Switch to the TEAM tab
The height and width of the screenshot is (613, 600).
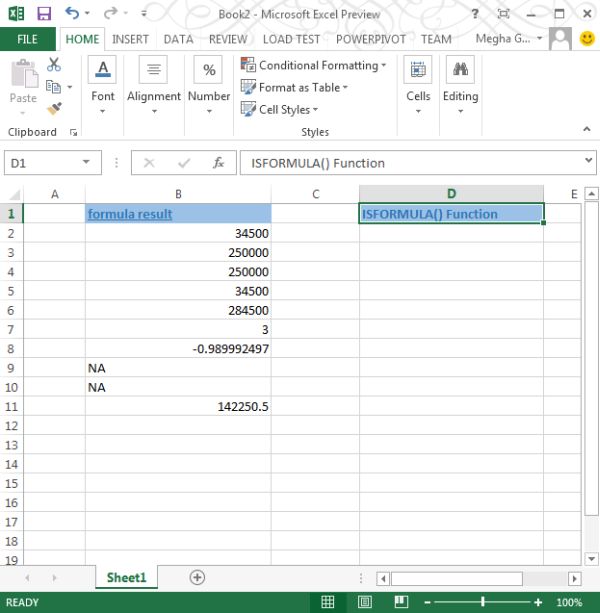[436, 39]
